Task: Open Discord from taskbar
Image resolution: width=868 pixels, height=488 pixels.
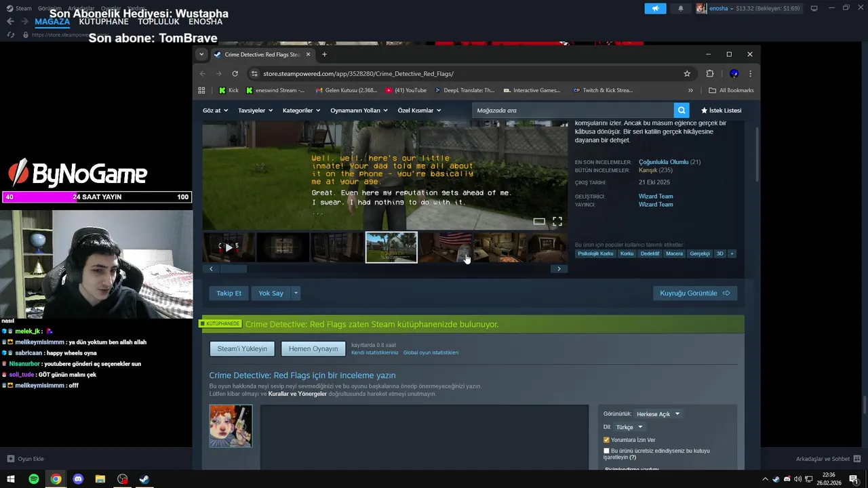Action: click(78, 479)
